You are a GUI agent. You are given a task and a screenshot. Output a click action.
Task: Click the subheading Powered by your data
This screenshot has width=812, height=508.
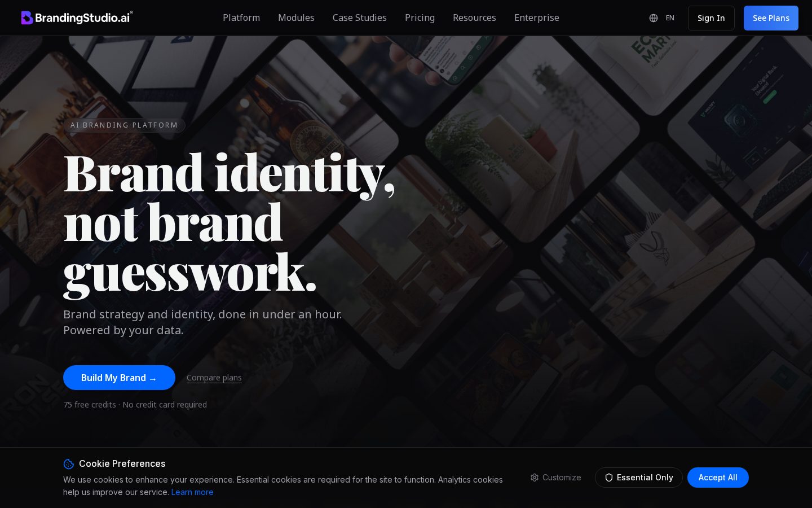(123, 330)
